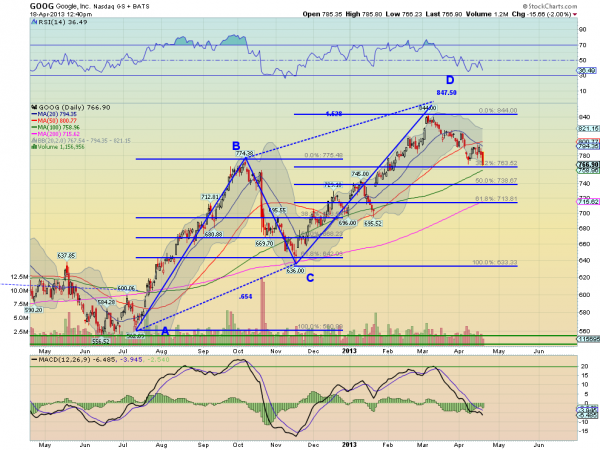Click the MA(100) 758.96 legend entry
This screenshot has width=600, height=450.
click(58, 127)
